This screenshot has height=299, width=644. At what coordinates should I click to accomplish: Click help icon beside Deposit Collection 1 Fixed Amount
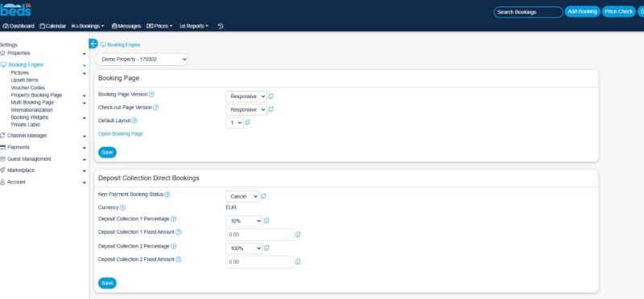coord(178,232)
